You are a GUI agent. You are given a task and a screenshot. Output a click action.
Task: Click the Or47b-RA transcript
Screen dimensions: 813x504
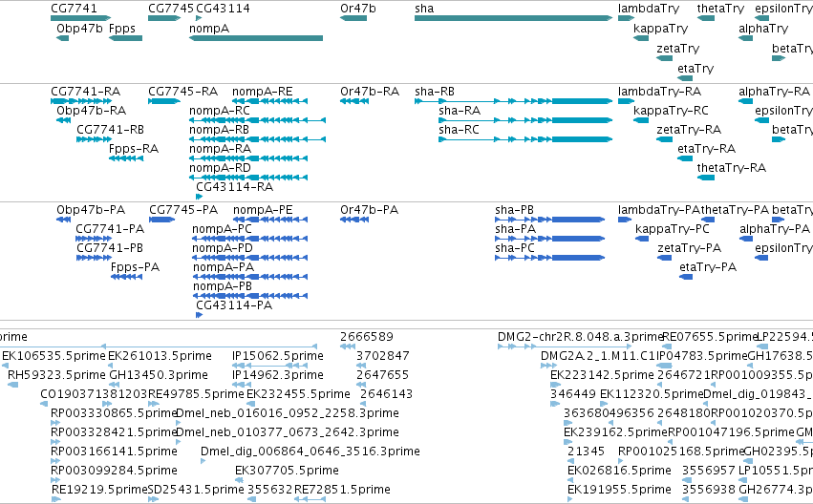pyautogui.click(x=354, y=101)
